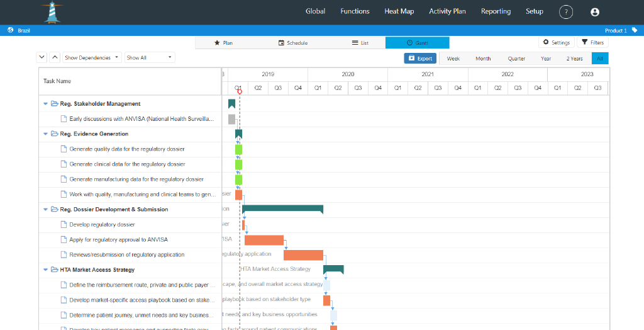The width and height of the screenshot is (644, 330).
Task: Select the 2 Years timeline range
Action: coord(574,59)
